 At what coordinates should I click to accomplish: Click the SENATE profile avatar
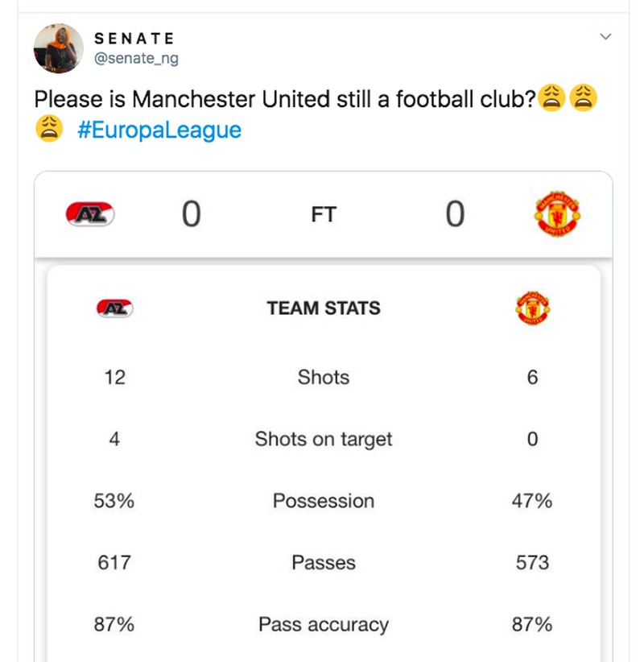click(x=59, y=49)
